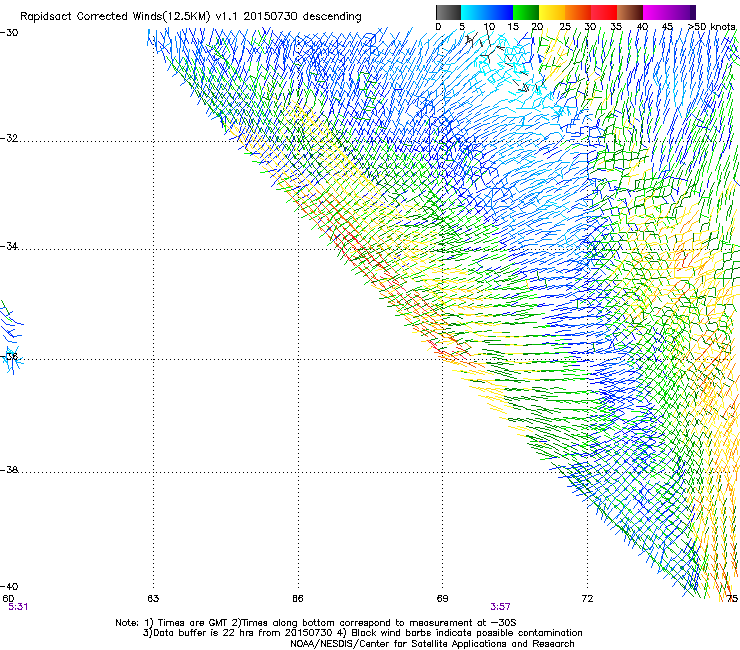Click the yellow 20-25 knots legend swatch
This screenshot has width=740, height=650.
(552, 13)
